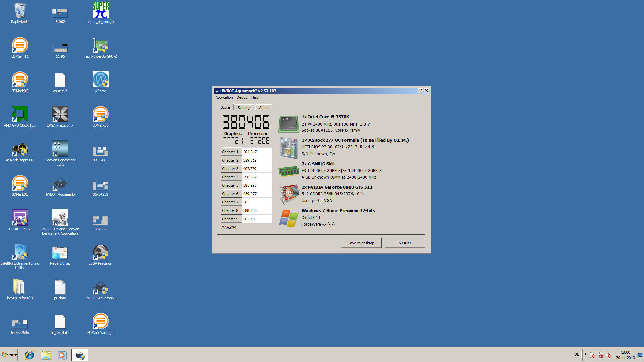Open the 3DMark Vantage shortcut

coord(100,324)
